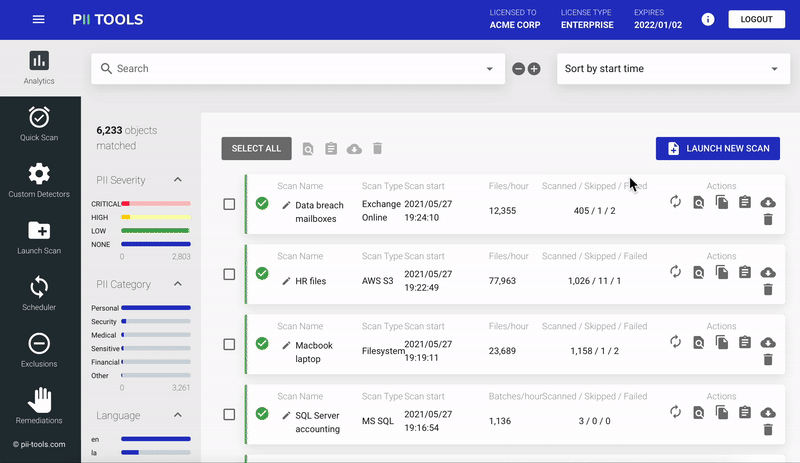This screenshot has height=463, width=800.
Task: Tick the SQL Server accounting checkbox
Action: pyautogui.click(x=230, y=414)
